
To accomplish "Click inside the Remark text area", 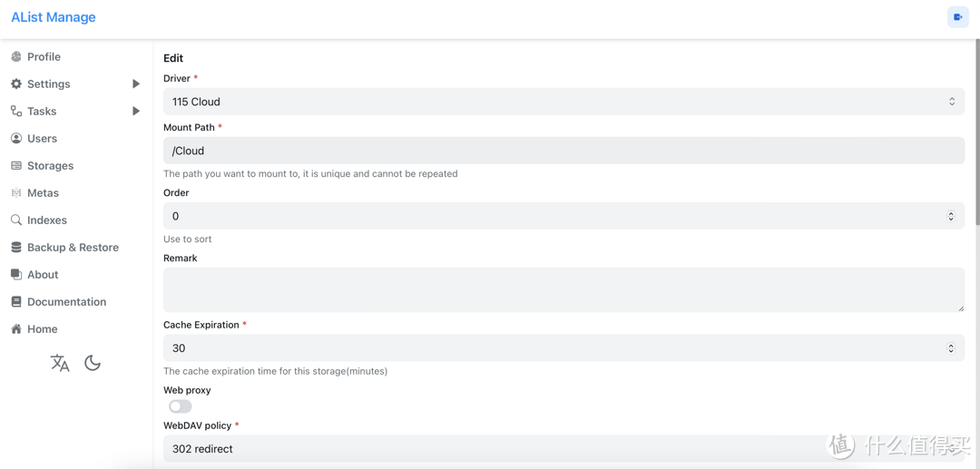I will [x=563, y=289].
